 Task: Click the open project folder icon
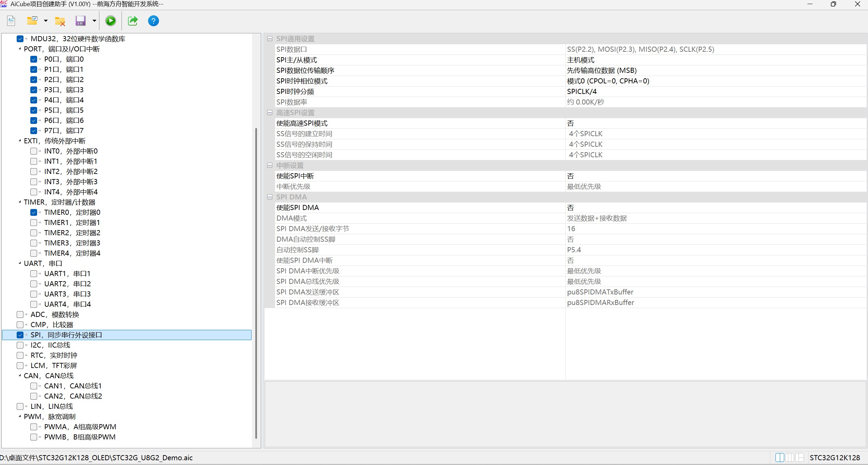click(32, 21)
